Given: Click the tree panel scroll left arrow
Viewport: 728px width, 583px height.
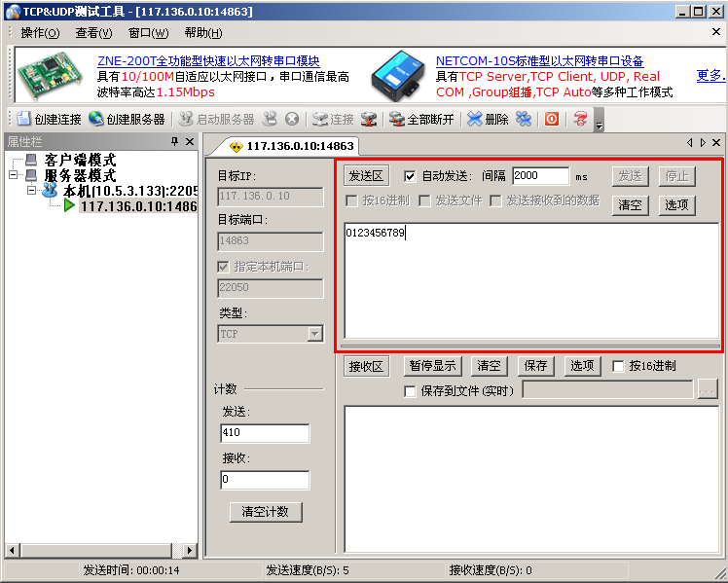Looking at the screenshot, I should click(x=12, y=551).
